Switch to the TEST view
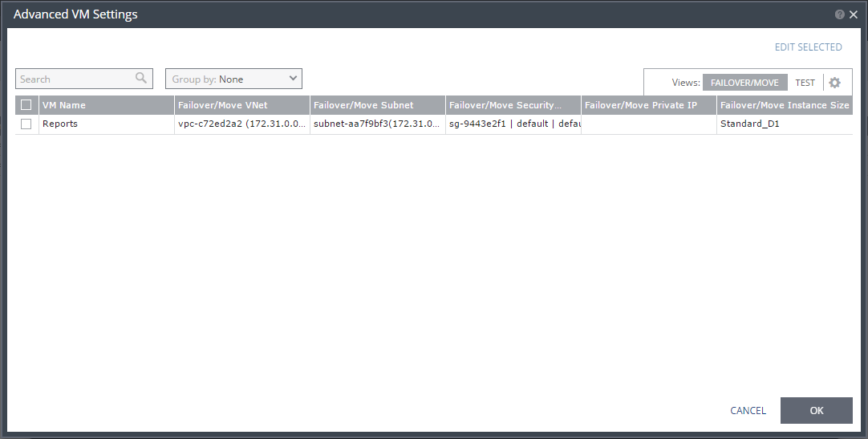Screen dimensions: 868x439 click(805, 83)
